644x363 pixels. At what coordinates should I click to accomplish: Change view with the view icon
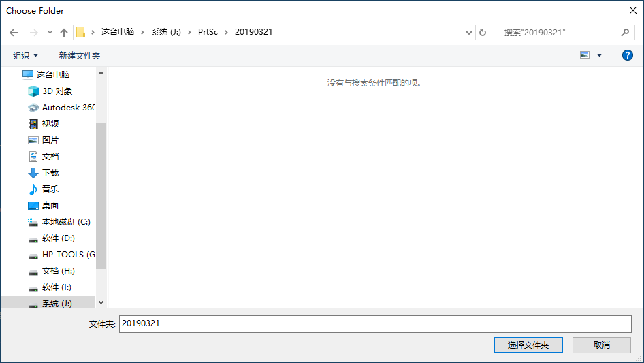point(585,55)
